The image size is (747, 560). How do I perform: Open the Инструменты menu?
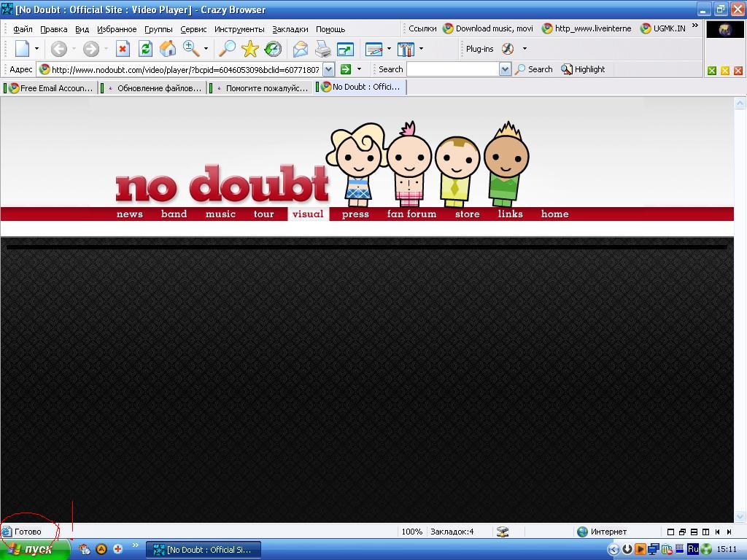tap(239, 29)
